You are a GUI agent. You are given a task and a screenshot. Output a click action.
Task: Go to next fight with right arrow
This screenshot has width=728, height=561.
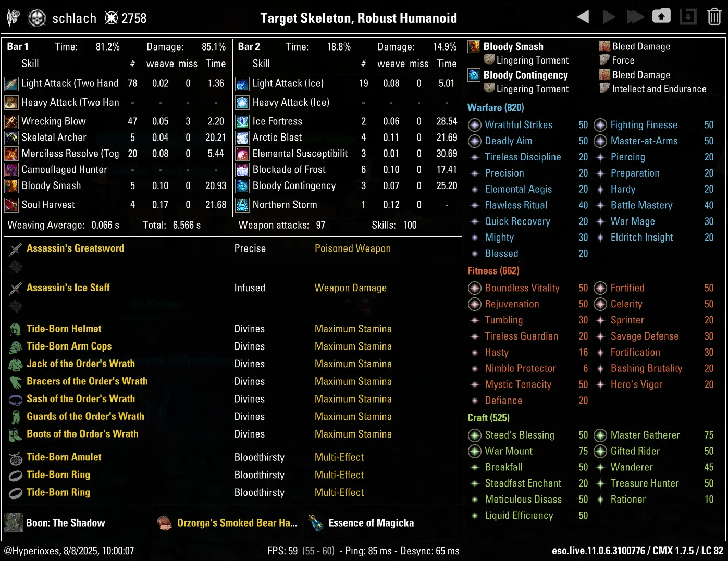pyautogui.click(x=609, y=17)
